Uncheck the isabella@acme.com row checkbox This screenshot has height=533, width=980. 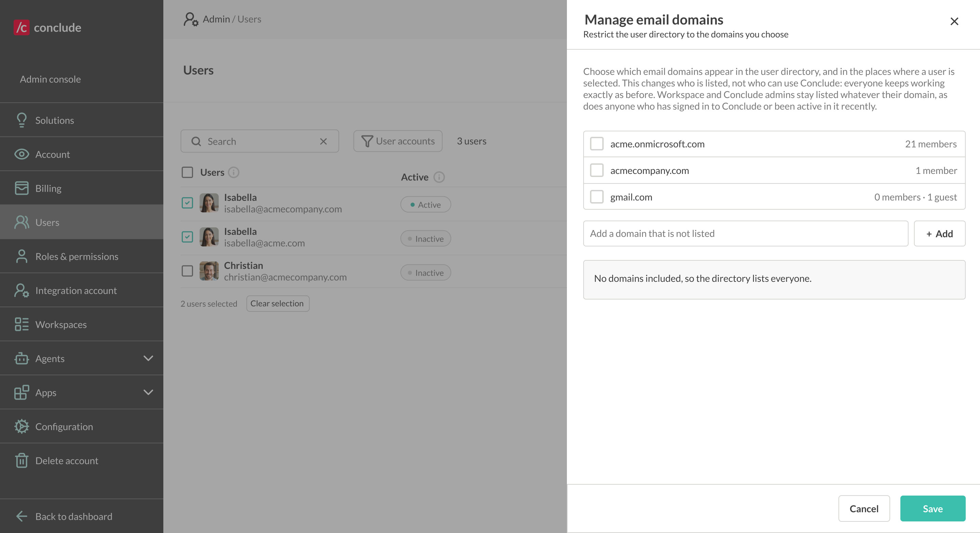(187, 237)
